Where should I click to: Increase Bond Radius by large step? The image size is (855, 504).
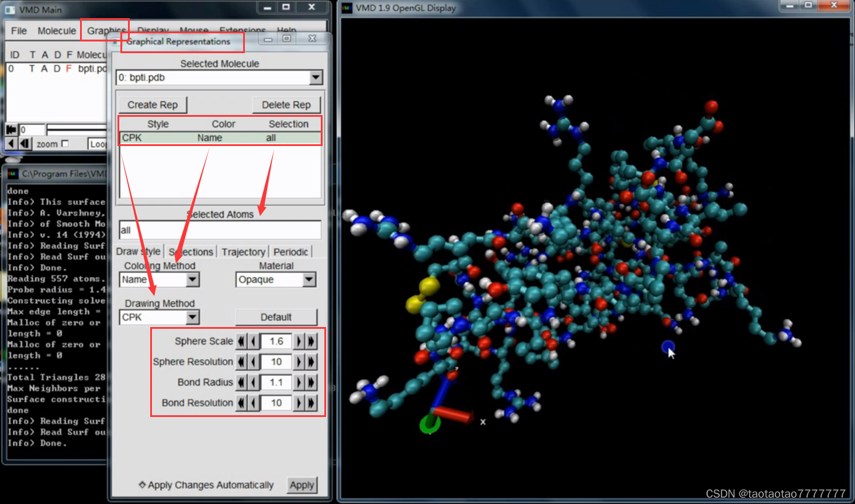(311, 383)
